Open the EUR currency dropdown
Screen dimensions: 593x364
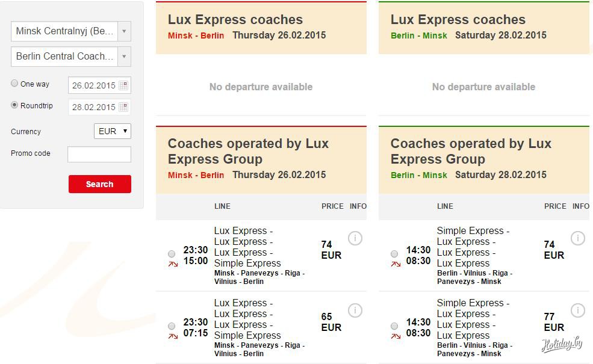tap(113, 131)
